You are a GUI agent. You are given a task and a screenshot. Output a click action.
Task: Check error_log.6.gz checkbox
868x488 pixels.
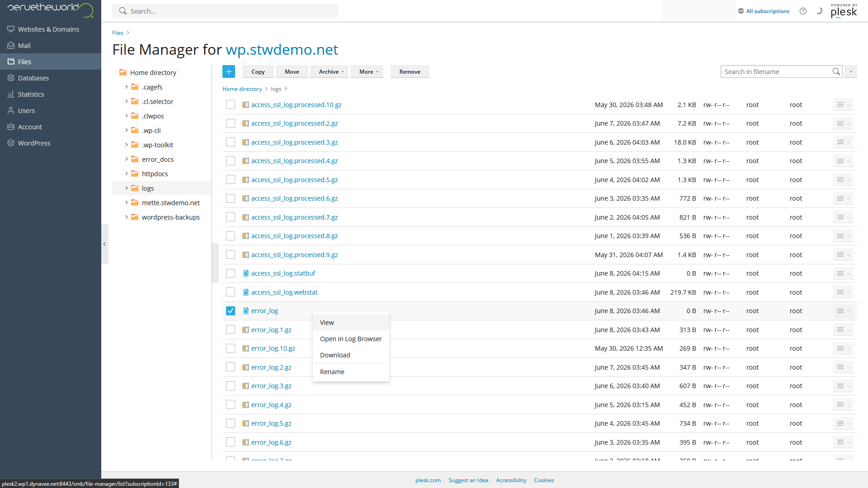[231, 442]
